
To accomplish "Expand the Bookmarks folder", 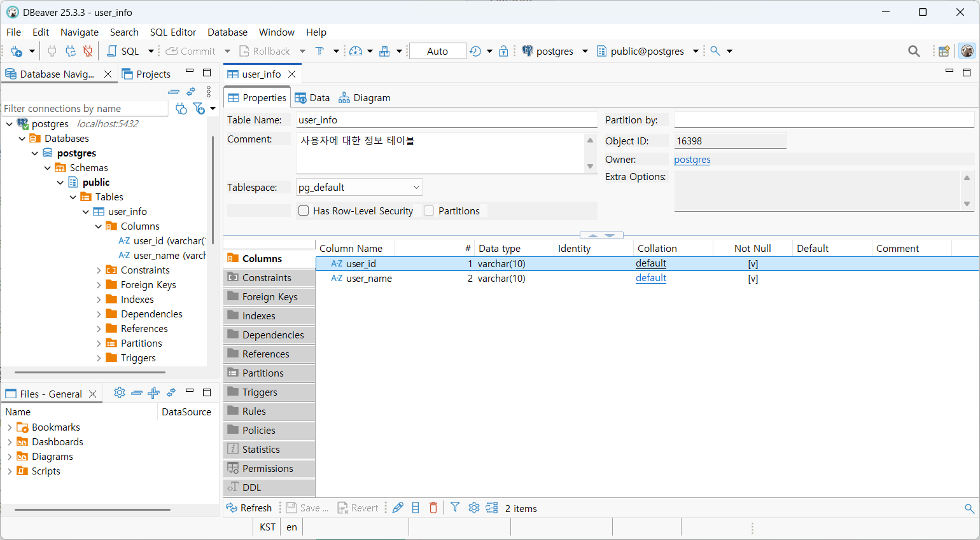I will [x=10, y=427].
